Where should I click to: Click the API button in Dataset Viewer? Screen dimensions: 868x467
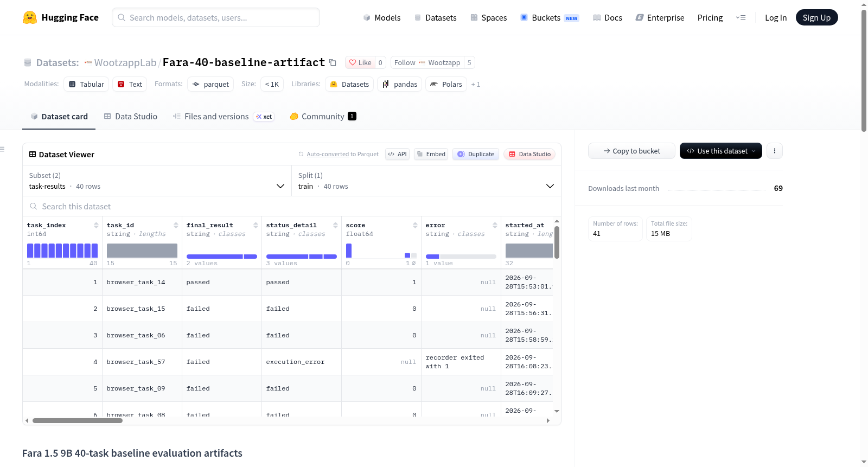397,154
